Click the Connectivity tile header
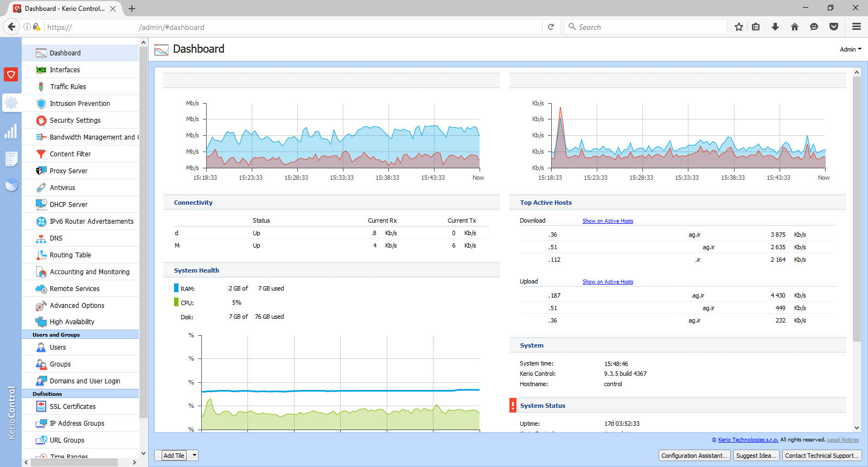Screen dimensions: 868x467 [x=331, y=203]
